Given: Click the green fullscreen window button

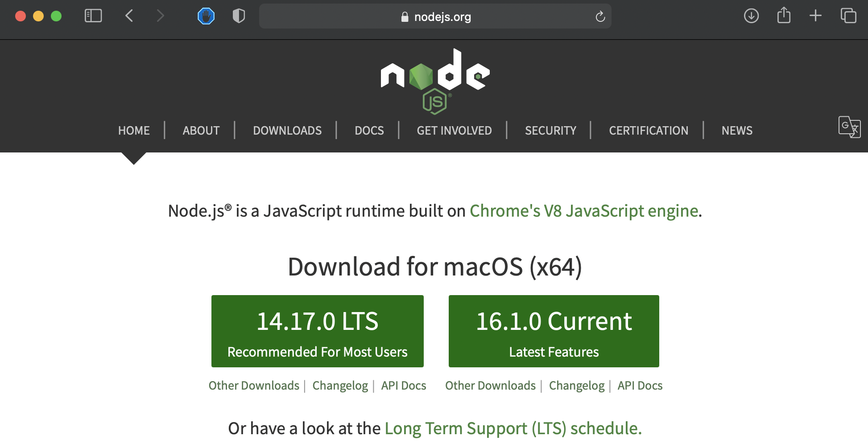Looking at the screenshot, I should (56, 16).
